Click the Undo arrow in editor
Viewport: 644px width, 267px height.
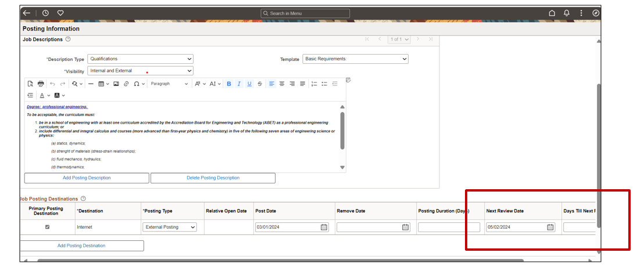tap(52, 84)
